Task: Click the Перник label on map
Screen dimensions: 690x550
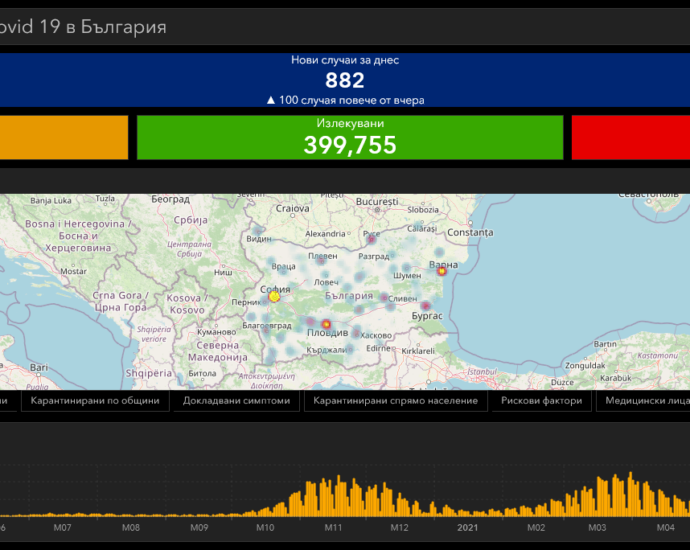Action: click(246, 302)
